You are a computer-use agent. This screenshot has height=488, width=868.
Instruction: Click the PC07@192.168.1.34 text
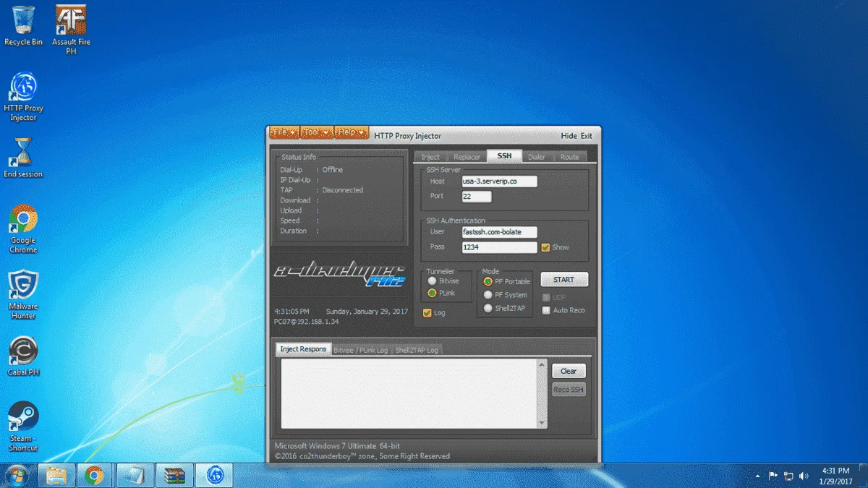pyautogui.click(x=307, y=321)
